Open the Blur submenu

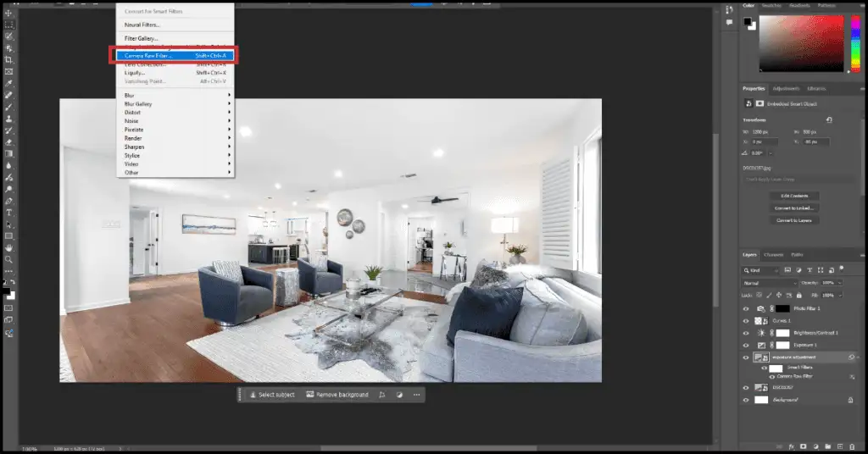[175, 95]
